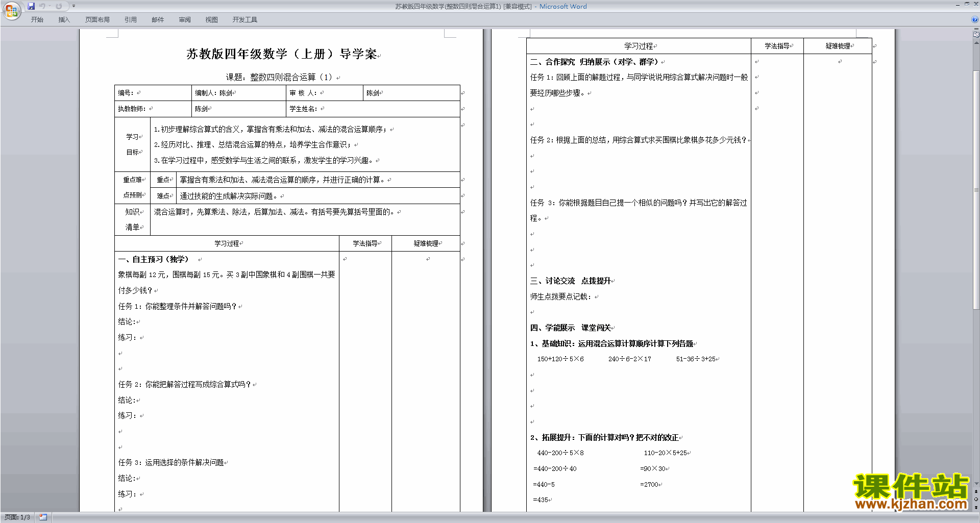Click the blue Help question mark icon
The height and width of the screenshot is (523, 980).
point(975,20)
